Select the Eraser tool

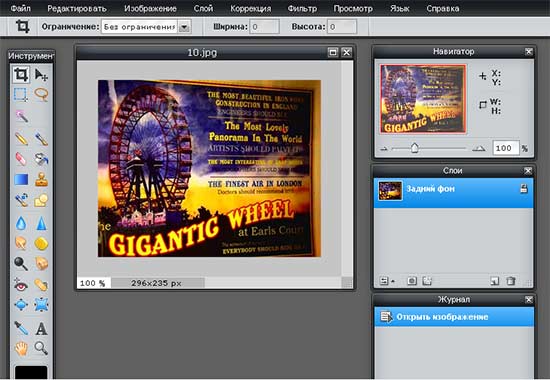pos(21,159)
